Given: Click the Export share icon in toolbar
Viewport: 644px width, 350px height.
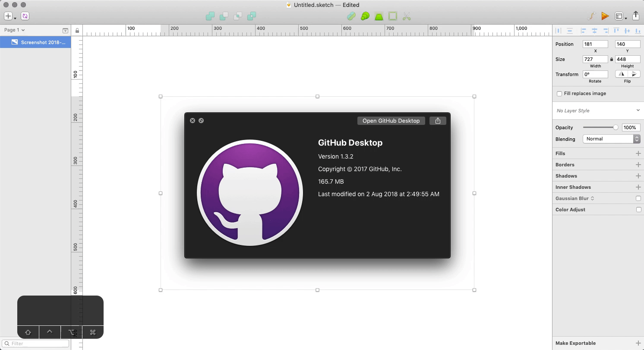Looking at the screenshot, I should tap(635, 16).
